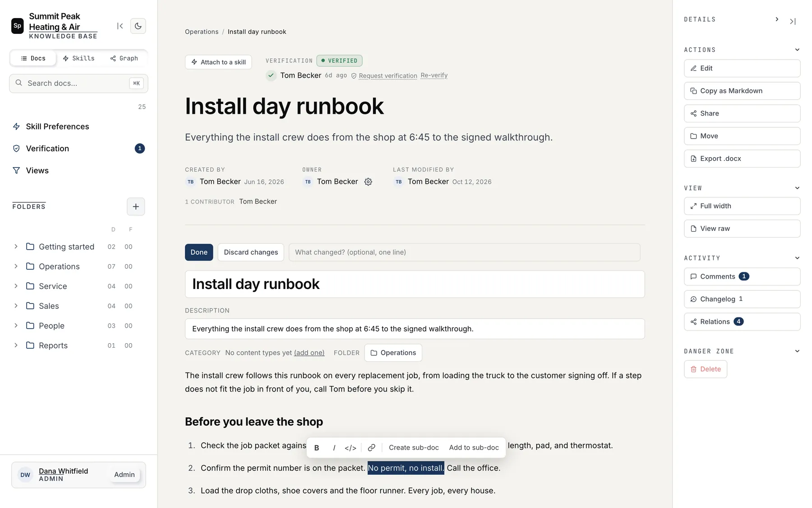Collapse the Activity section

click(x=797, y=258)
